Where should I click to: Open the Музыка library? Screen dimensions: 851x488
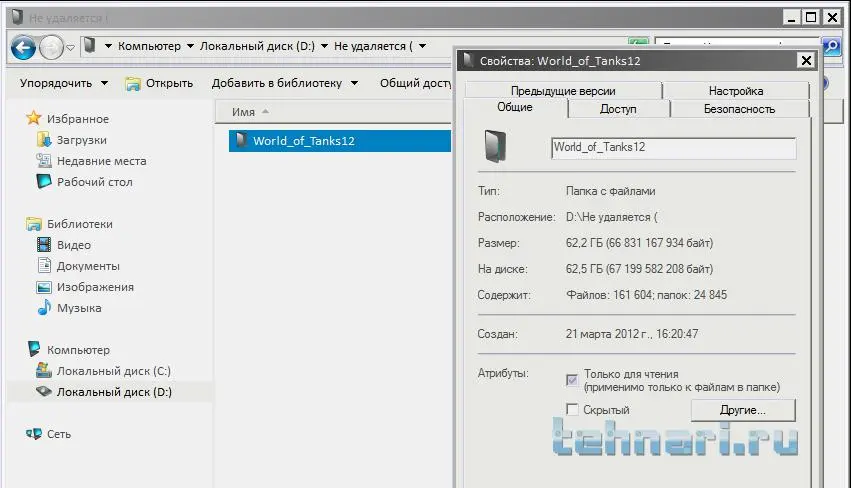tap(79, 308)
